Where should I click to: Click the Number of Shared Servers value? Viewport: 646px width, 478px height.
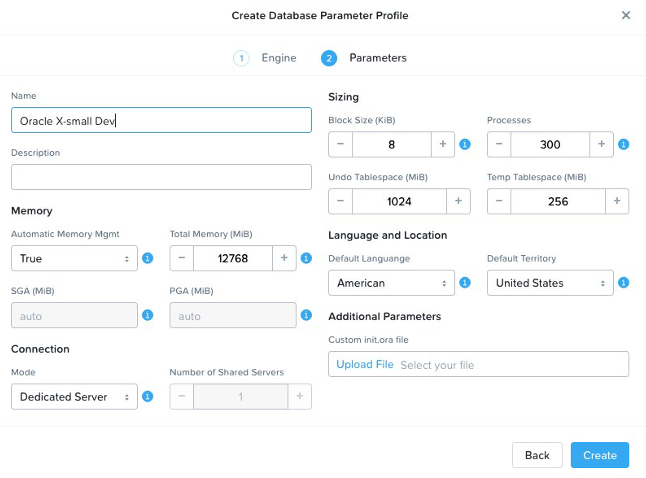pyautogui.click(x=241, y=396)
